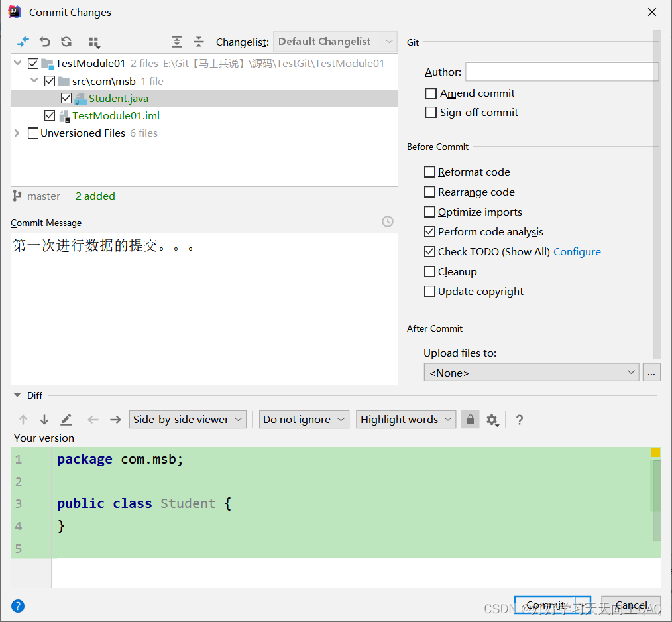Enable the Cleanup checkbox
The image size is (672, 622).
[429, 271]
